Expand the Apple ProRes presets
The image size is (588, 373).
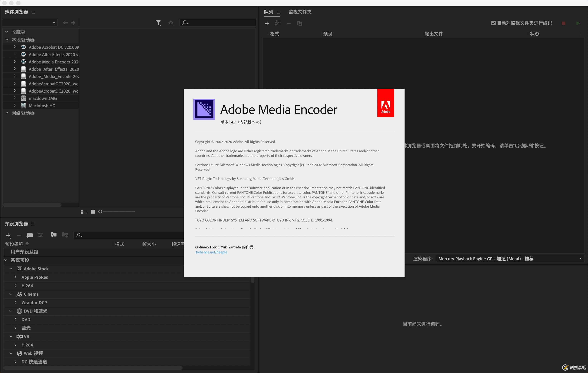pyautogui.click(x=16, y=277)
